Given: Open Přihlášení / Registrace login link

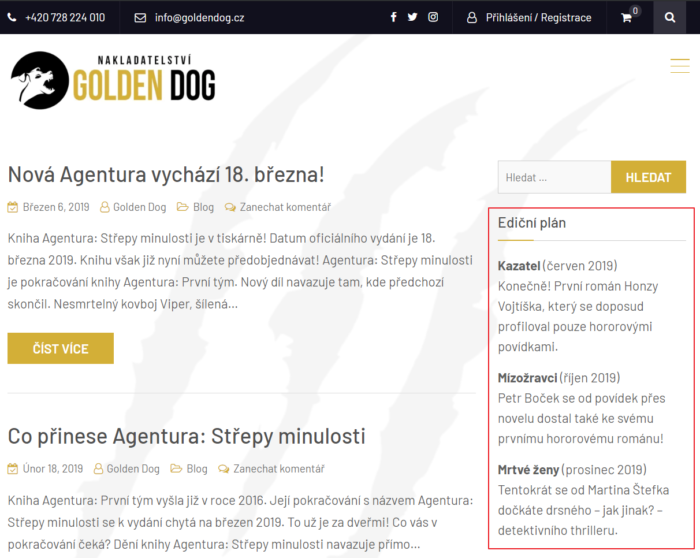Looking at the screenshot, I should (x=538, y=17).
